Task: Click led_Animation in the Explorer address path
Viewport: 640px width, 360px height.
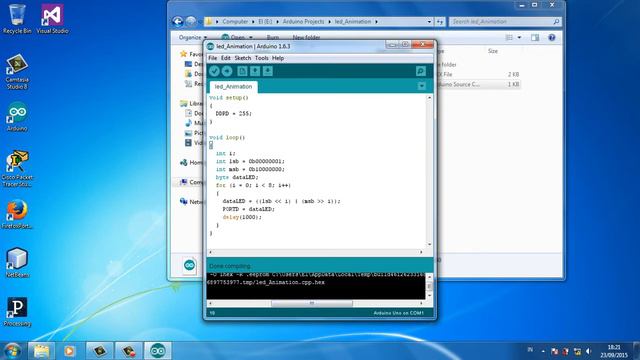Action: [353, 21]
